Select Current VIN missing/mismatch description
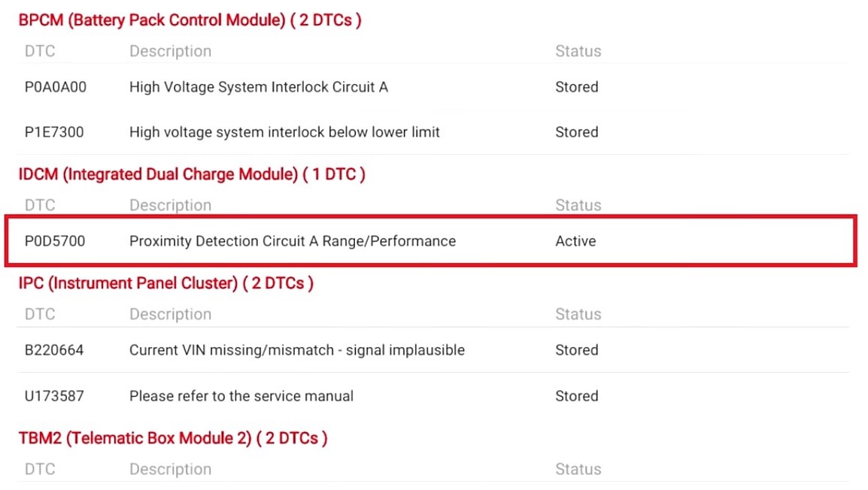Image resolution: width=868 pixels, height=490 pixels. pyautogui.click(x=297, y=350)
